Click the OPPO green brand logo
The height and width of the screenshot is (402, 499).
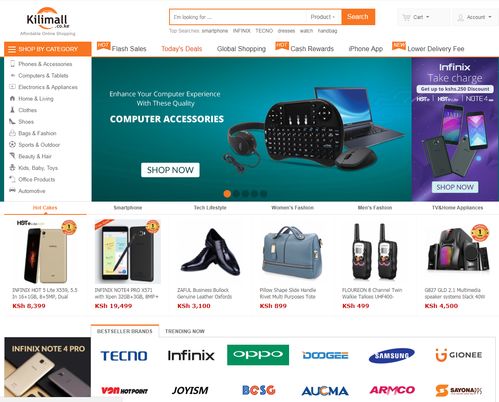(258, 355)
